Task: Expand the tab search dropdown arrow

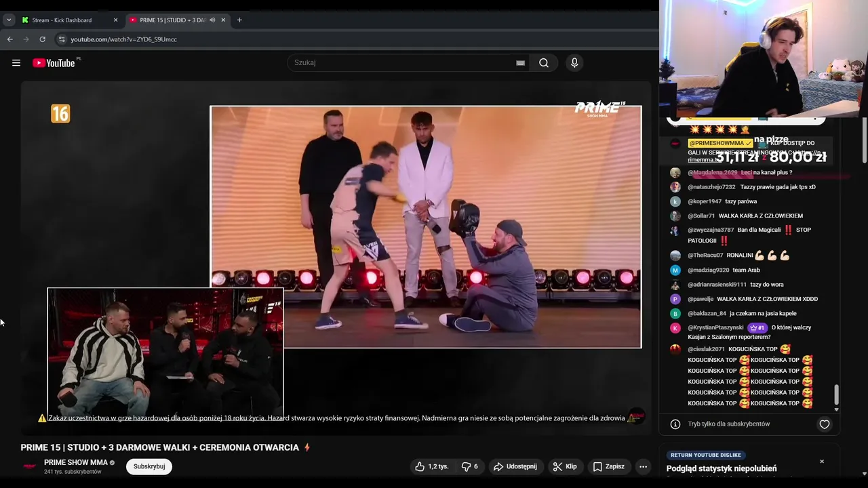Action: [x=9, y=20]
